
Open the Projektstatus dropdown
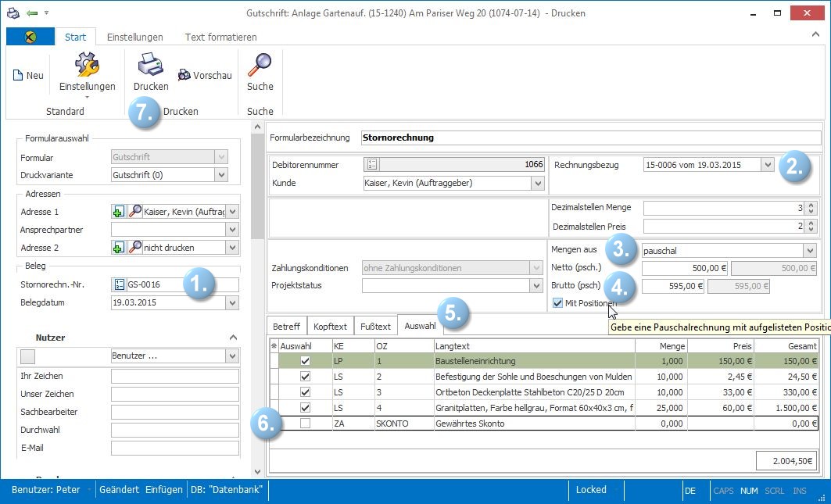click(537, 286)
